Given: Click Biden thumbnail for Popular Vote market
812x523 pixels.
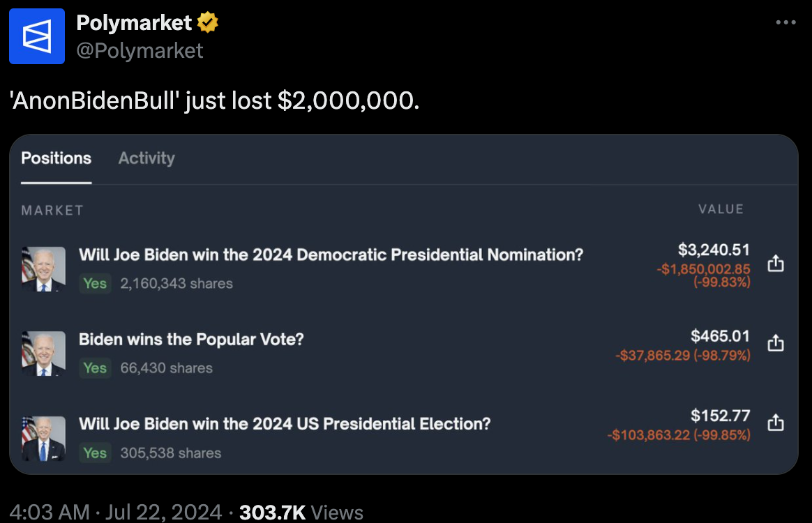Looking at the screenshot, I should point(43,354).
